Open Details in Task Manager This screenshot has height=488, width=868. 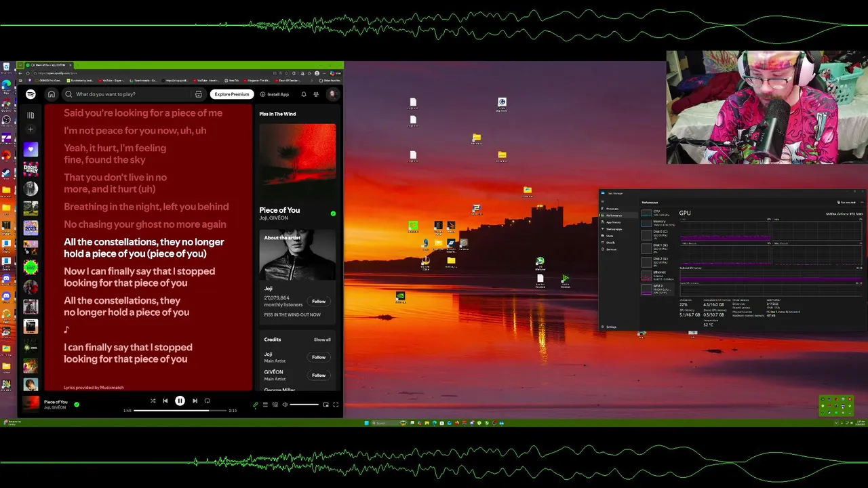tap(610, 243)
